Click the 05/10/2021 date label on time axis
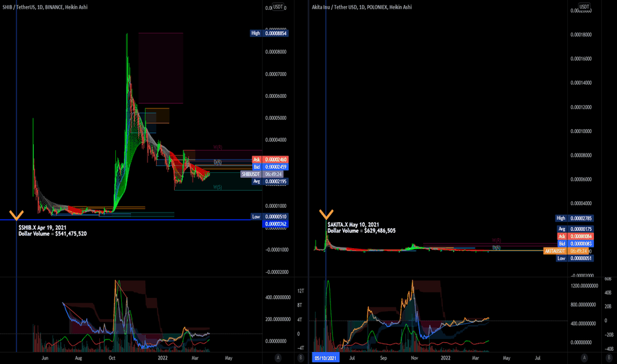 pyautogui.click(x=326, y=357)
